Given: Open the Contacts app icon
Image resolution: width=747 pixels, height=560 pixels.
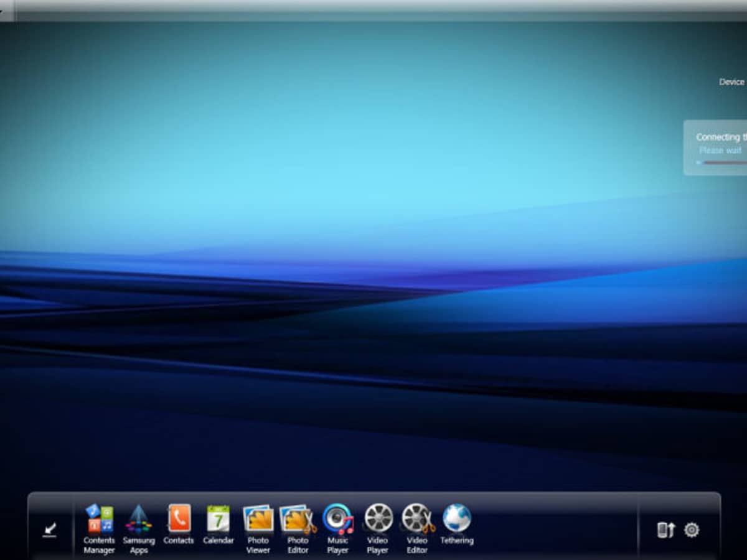Looking at the screenshot, I should click(179, 518).
